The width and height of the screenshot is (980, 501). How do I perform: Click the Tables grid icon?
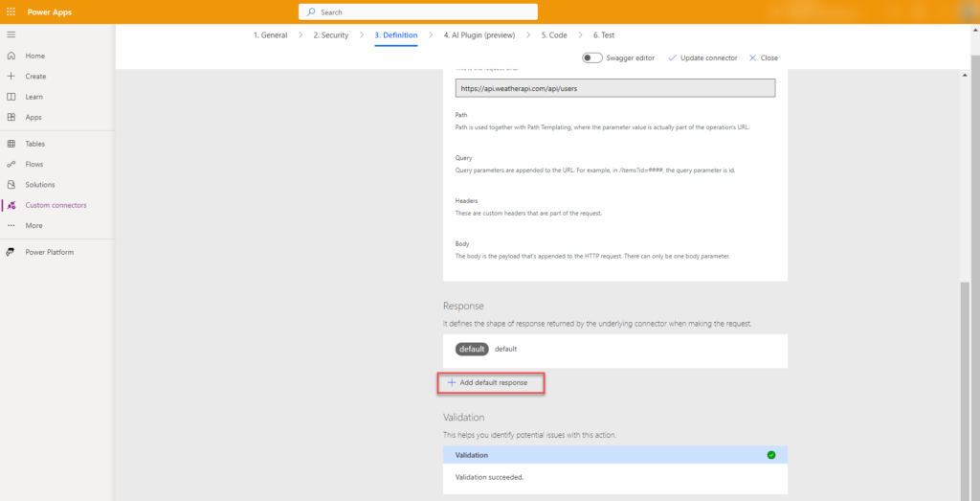(x=11, y=144)
